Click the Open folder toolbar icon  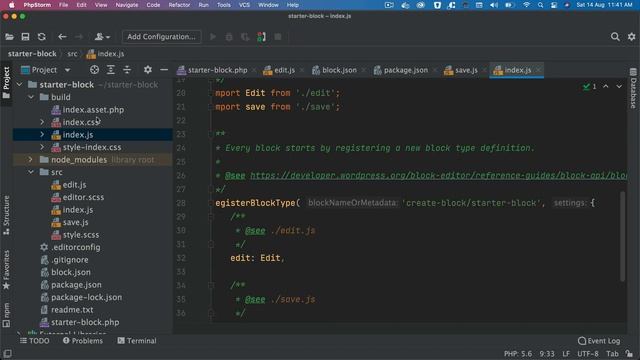[9, 37]
